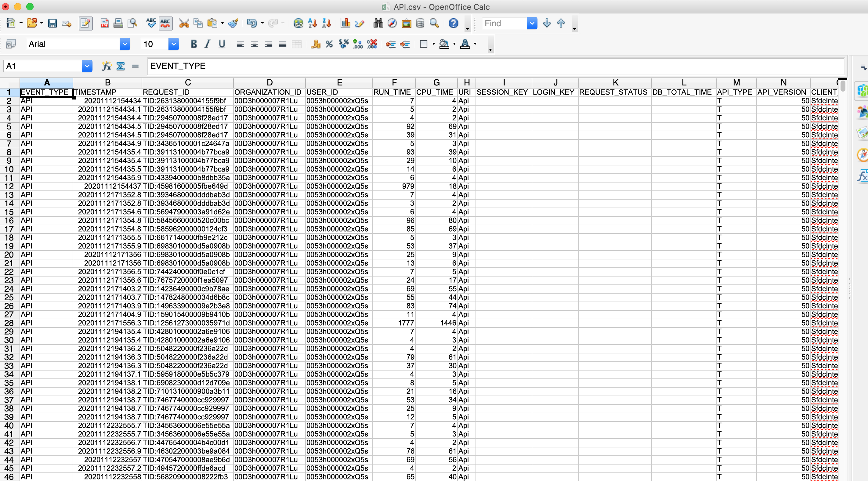Toggle Edit File mode
The image size is (868, 481).
coord(85,23)
